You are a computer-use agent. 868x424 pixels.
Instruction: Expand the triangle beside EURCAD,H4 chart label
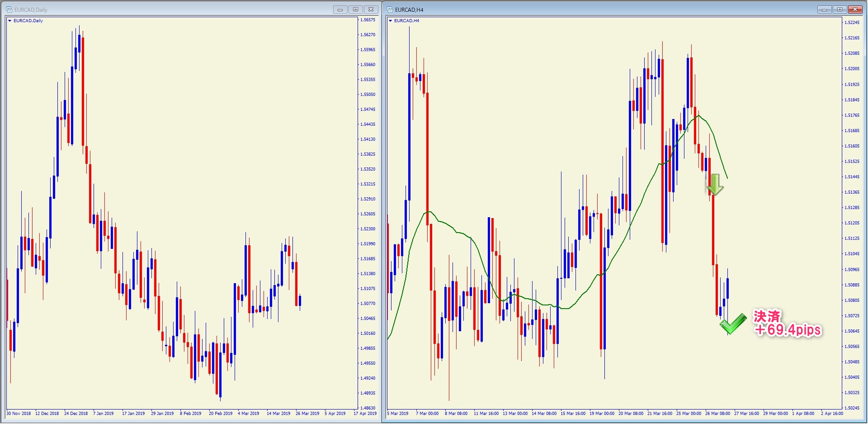(390, 21)
